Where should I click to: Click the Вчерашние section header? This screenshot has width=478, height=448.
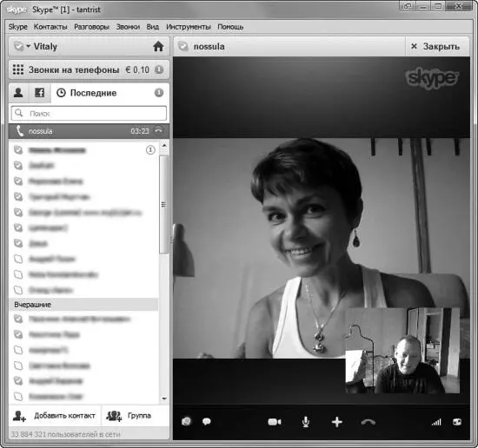point(83,305)
